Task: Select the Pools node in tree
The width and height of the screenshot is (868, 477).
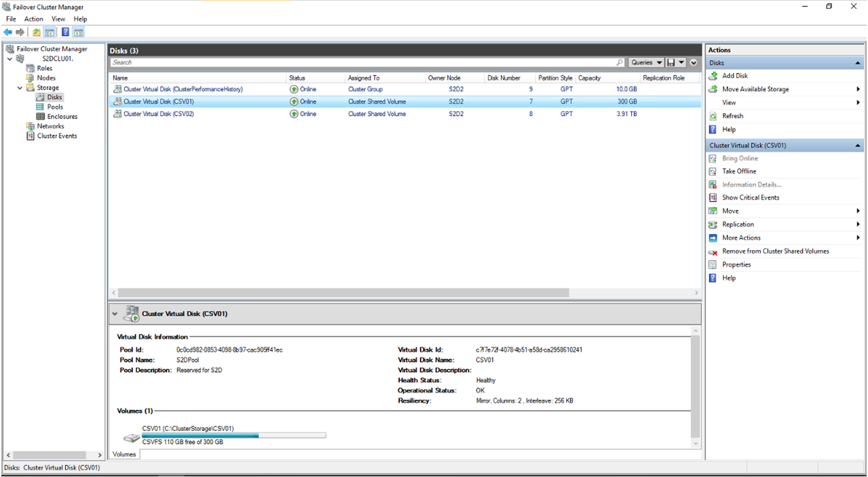Action: (55, 107)
